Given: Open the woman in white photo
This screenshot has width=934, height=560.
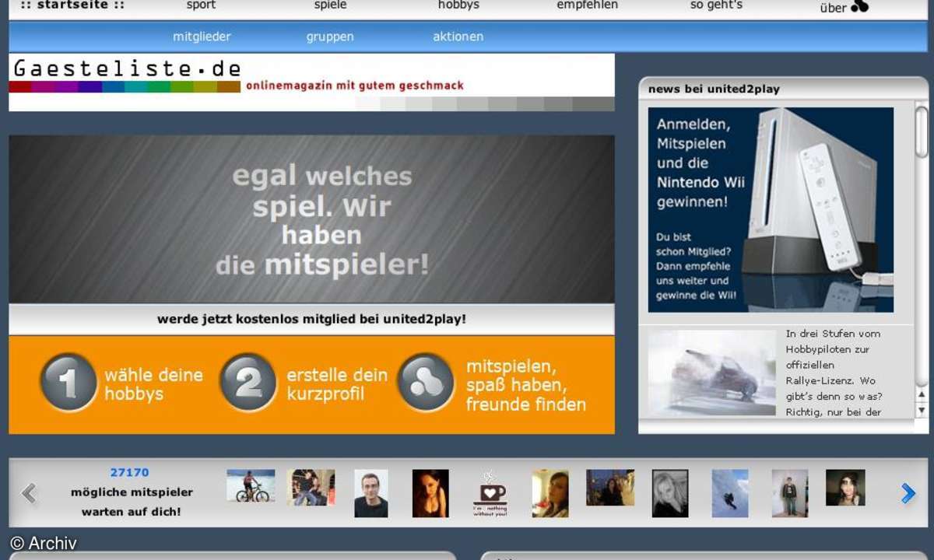Looking at the screenshot, I should click(x=550, y=493).
